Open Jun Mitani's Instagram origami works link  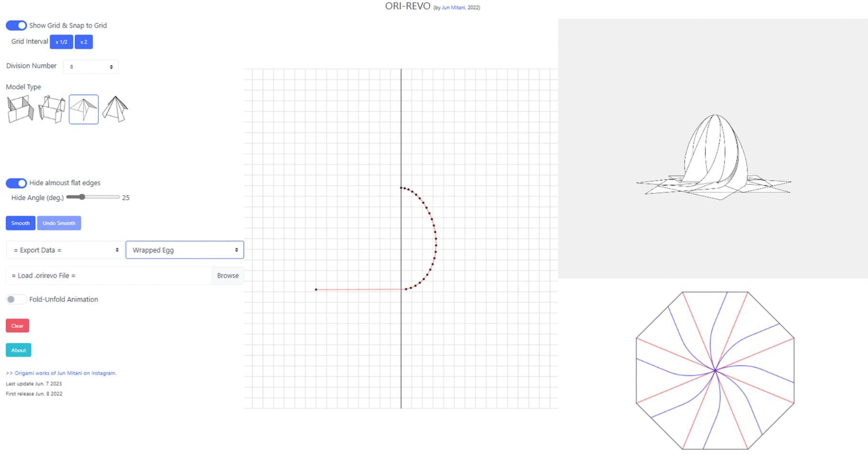(x=61, y=373)
